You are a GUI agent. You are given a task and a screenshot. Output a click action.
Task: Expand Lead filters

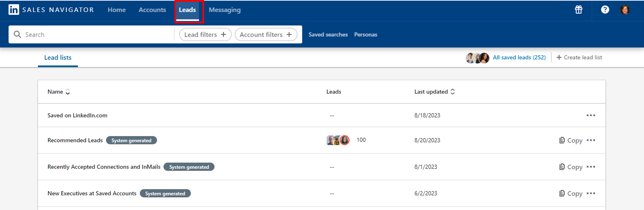[x=205, y=35]
